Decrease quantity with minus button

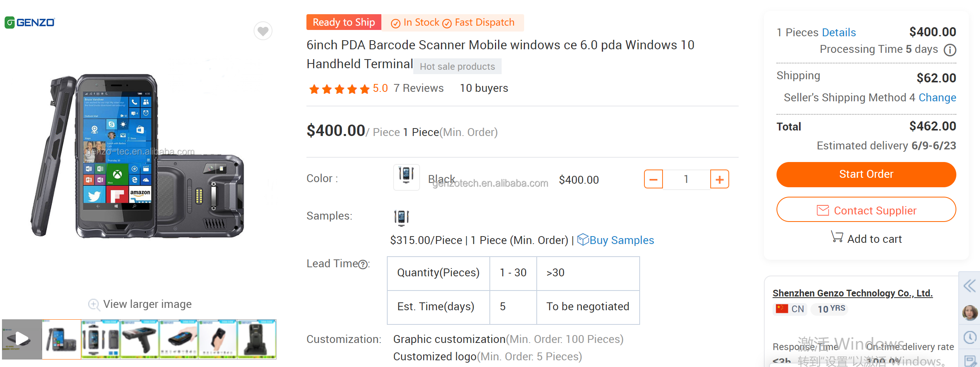653,179
